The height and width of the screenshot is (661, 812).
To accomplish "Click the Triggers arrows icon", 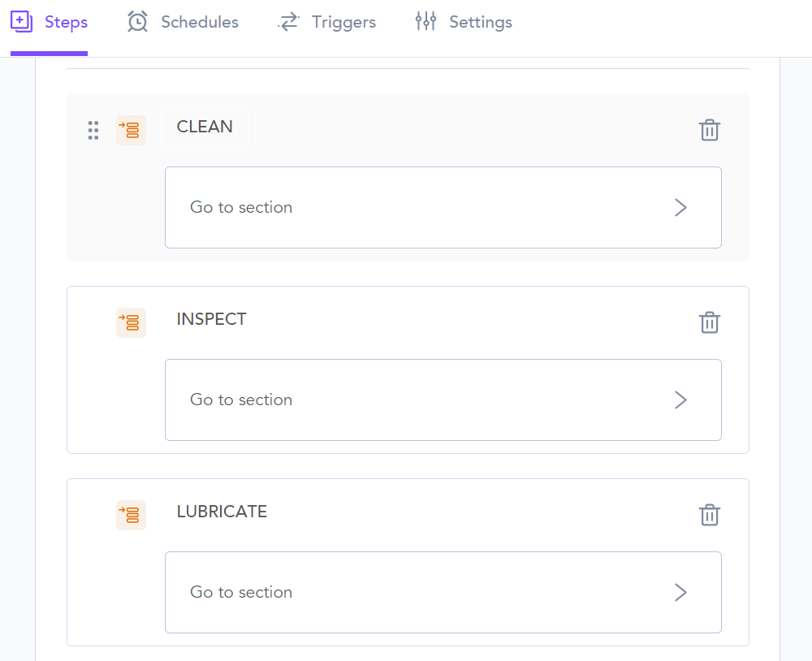I will click(288, 22).
